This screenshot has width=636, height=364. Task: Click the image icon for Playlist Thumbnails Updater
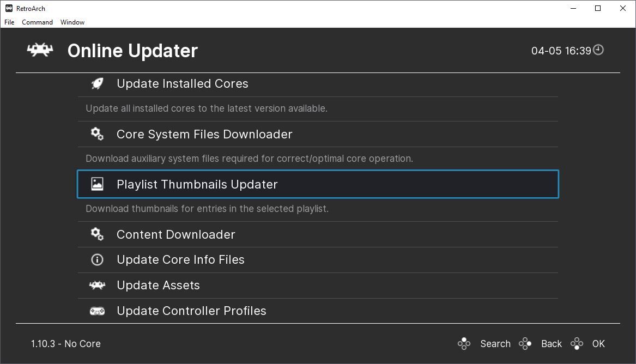(97, 184)
